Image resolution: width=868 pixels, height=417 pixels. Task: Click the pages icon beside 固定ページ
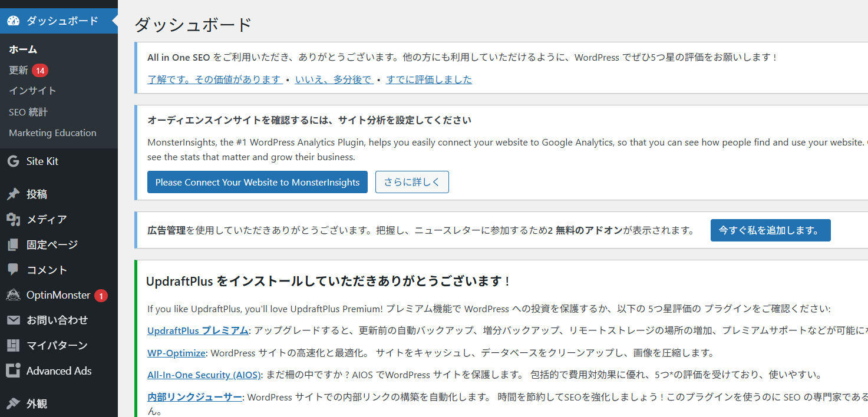13,245
